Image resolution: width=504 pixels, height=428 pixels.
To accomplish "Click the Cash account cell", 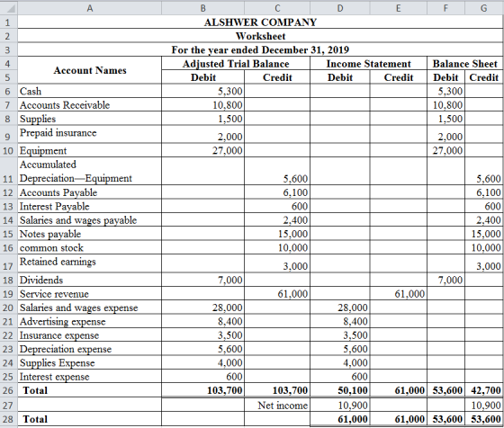I will (90, 91).
